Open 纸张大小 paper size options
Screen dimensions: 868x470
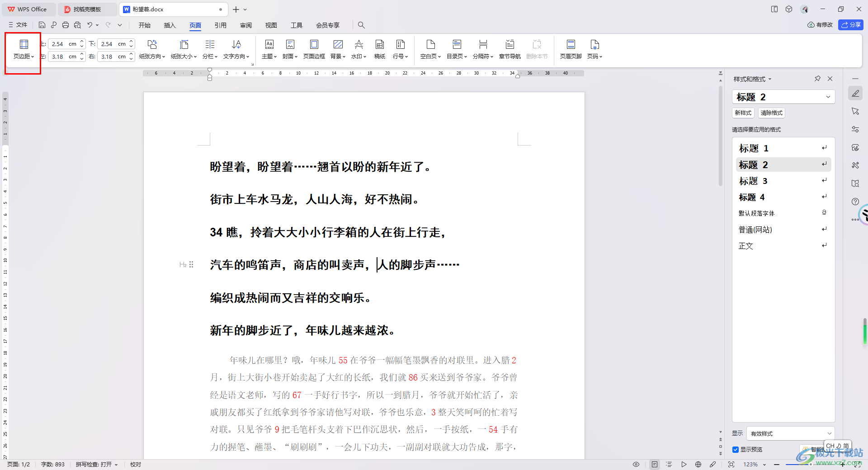[x=184, y=50]
